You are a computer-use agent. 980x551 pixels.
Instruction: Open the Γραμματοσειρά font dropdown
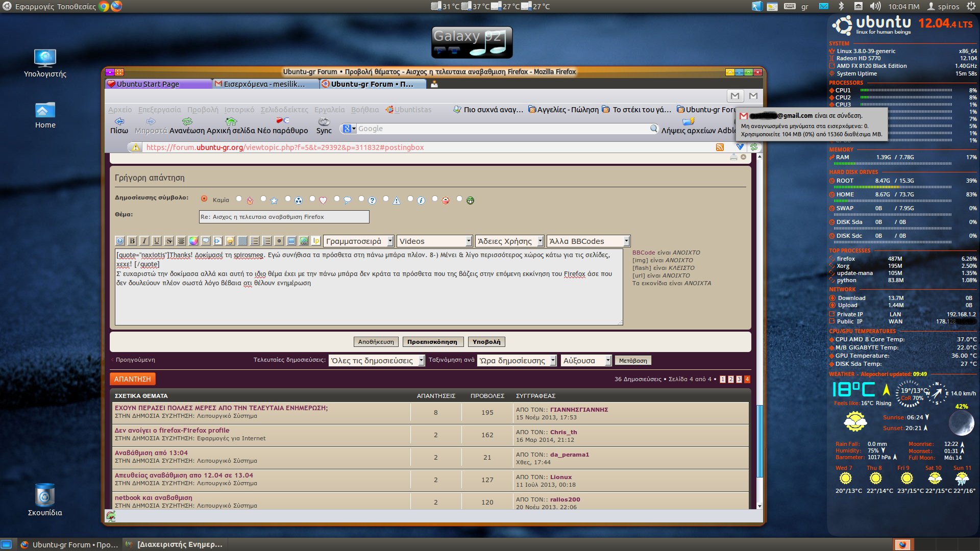coord(359,241)
